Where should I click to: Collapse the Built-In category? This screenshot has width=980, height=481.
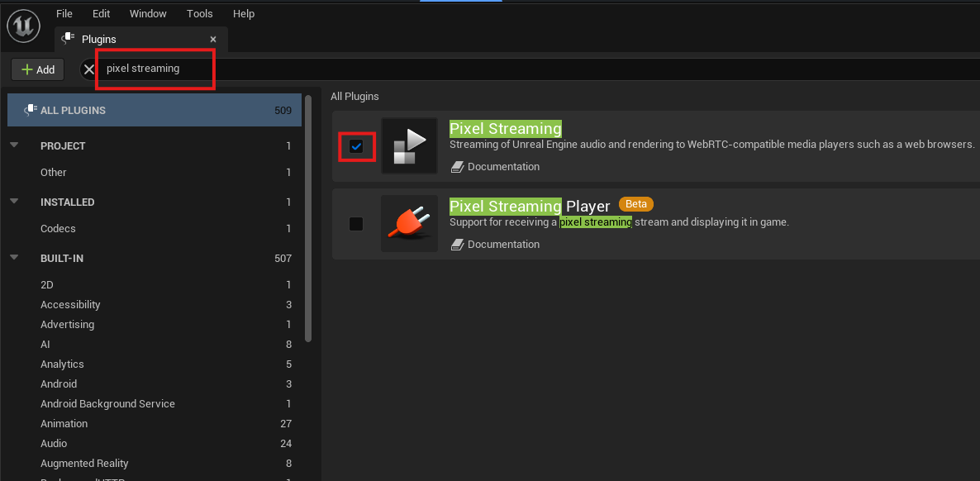(14, 258)
